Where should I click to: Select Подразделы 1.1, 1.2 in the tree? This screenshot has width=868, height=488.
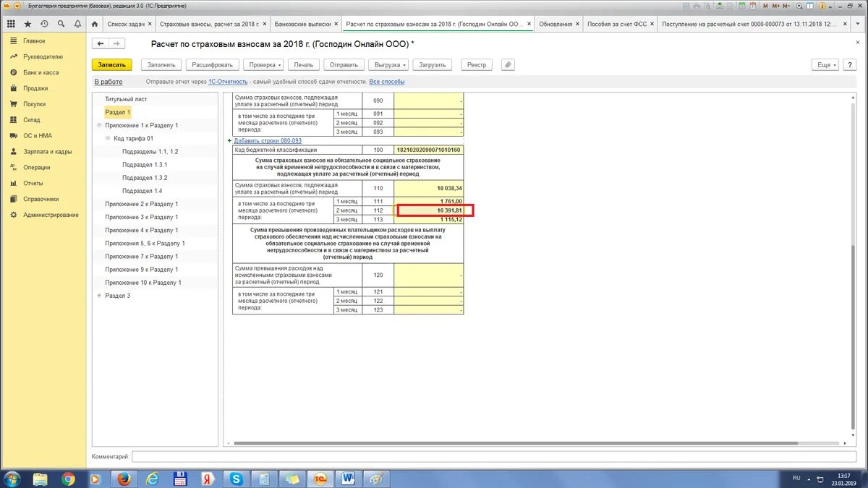click(150, 152)
